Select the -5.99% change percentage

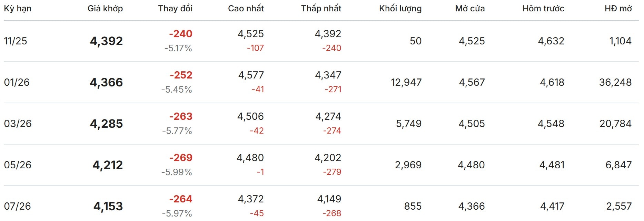pos(177,172)
